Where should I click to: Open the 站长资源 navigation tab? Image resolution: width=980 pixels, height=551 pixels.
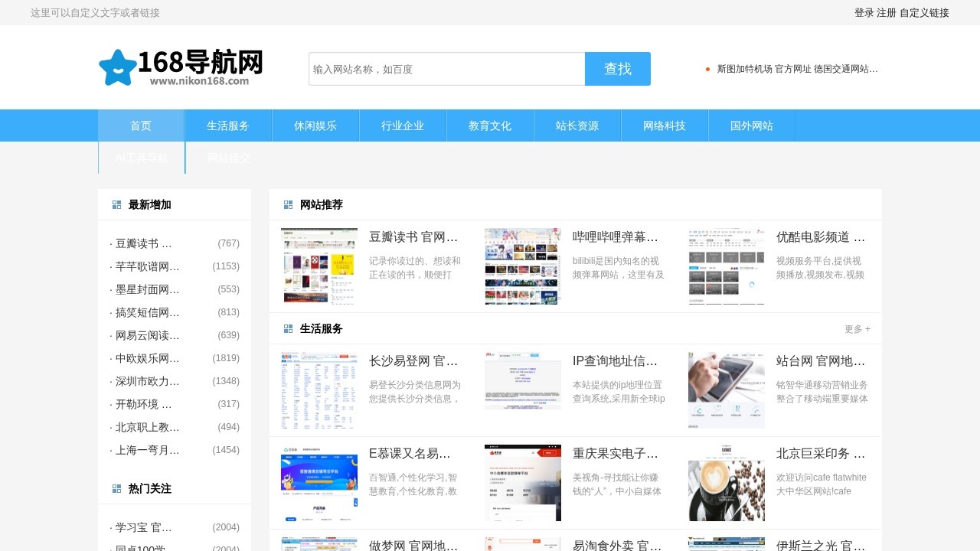(577, 126)
